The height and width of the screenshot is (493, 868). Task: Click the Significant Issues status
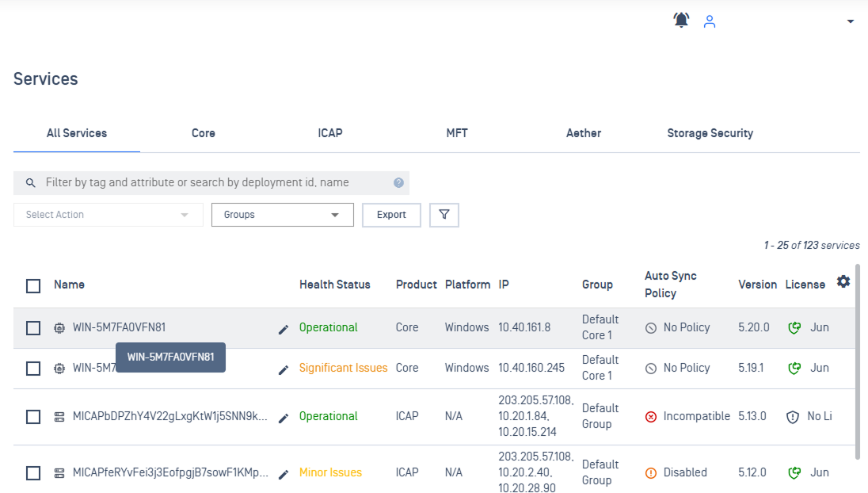343,368
